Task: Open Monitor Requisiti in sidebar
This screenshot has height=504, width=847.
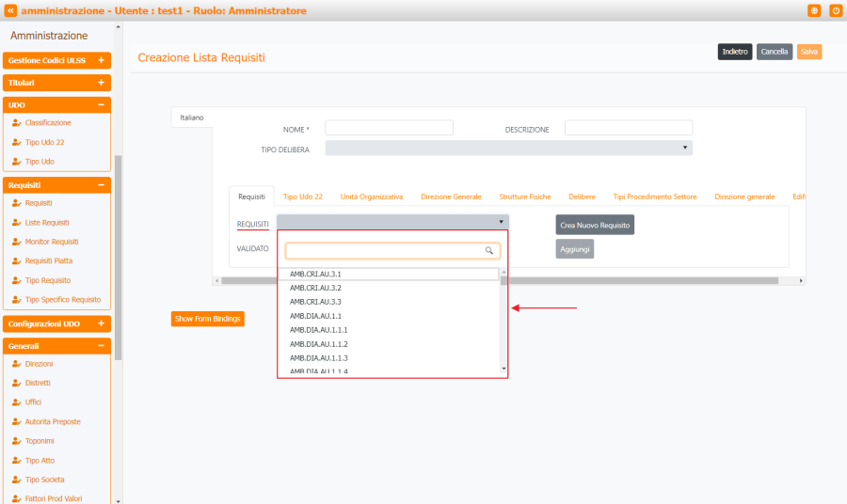Action: point(52,242)
